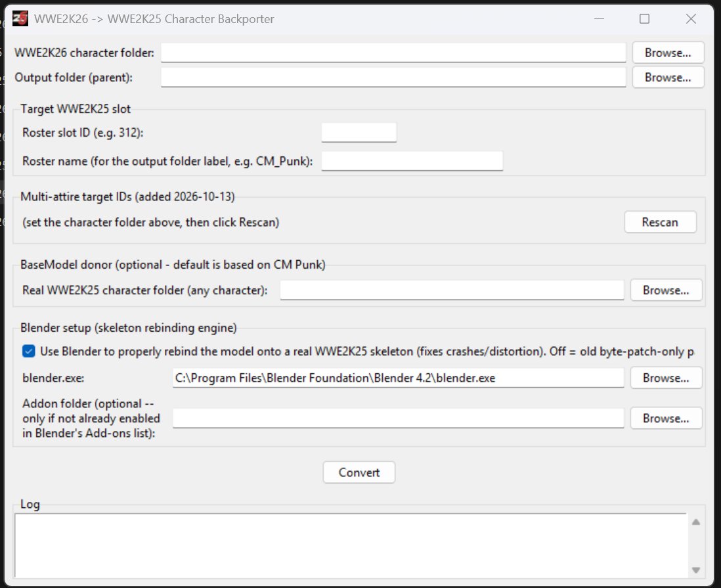Minimize the Character Backporter window
721x588 pixels.
[x=599, y=19]
